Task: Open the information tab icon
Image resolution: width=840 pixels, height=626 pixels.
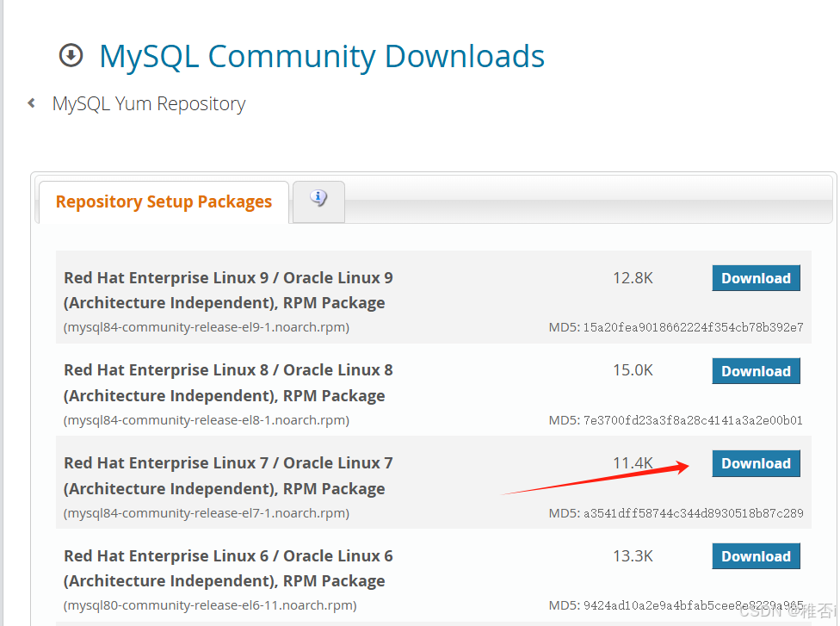Action: pyautogui.click(x=318, y=198)
